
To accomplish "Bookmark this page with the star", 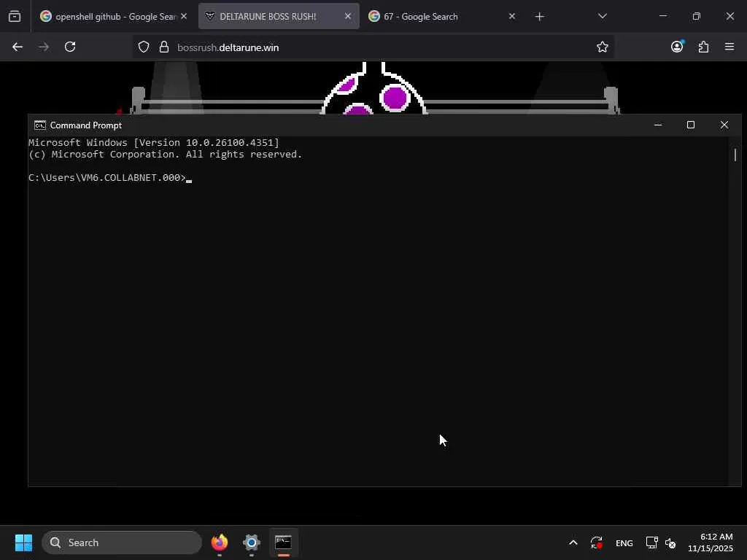I will point(602,47).
